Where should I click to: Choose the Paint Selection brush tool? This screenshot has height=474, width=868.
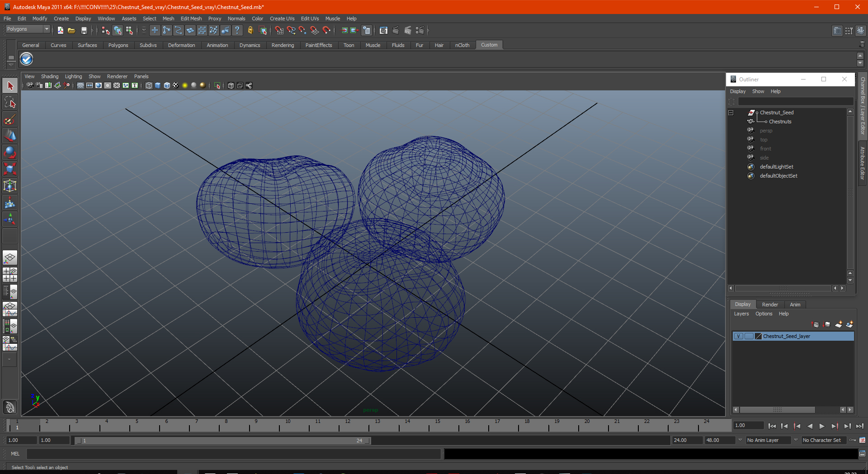10,119
